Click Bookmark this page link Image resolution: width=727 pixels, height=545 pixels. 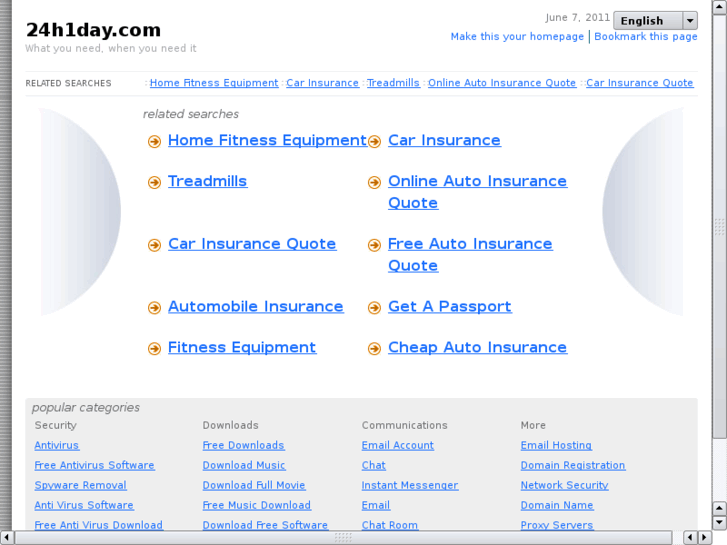pyautogui.click(x=646, y=37)
